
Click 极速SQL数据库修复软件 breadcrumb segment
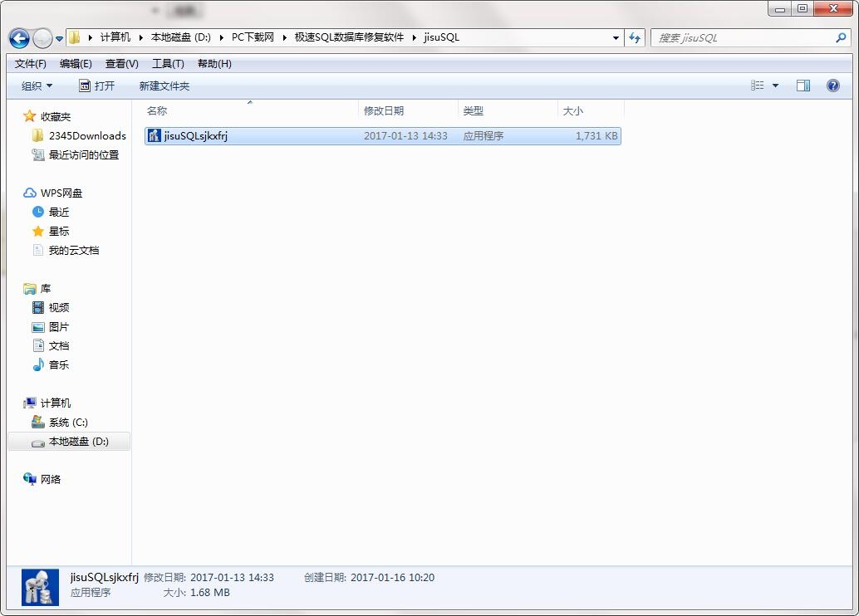pyautogui.click(x=349, y=37)
